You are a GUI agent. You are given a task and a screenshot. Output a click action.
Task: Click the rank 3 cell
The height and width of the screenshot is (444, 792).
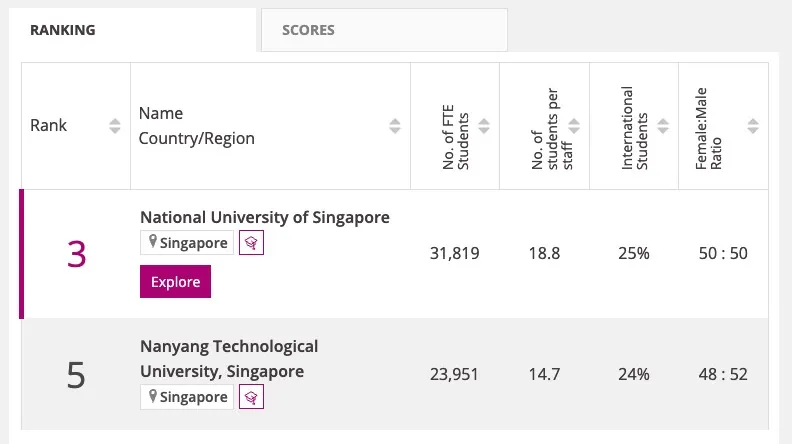coord(76,255)
